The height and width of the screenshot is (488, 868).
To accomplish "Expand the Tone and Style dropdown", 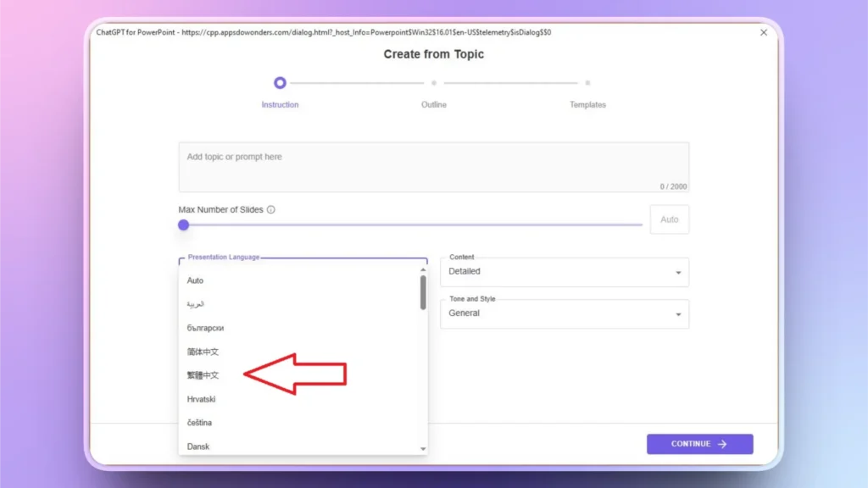I will (564, 313).
